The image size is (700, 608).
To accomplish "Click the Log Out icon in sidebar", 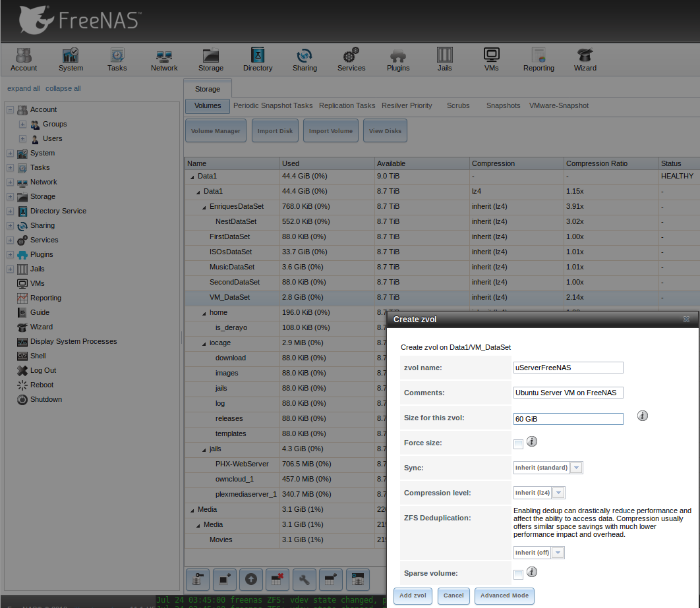I will point(22,370).
